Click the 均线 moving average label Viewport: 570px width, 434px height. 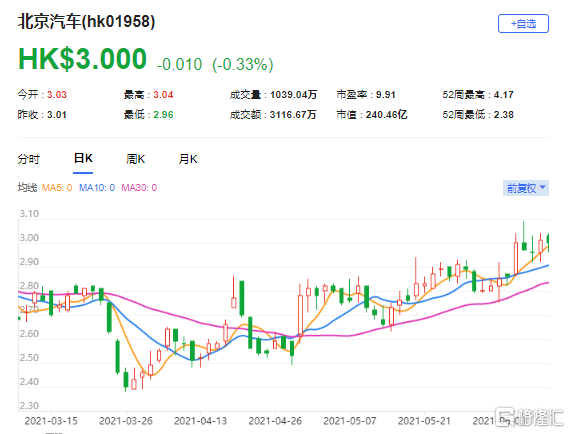(x=27, y=188)
